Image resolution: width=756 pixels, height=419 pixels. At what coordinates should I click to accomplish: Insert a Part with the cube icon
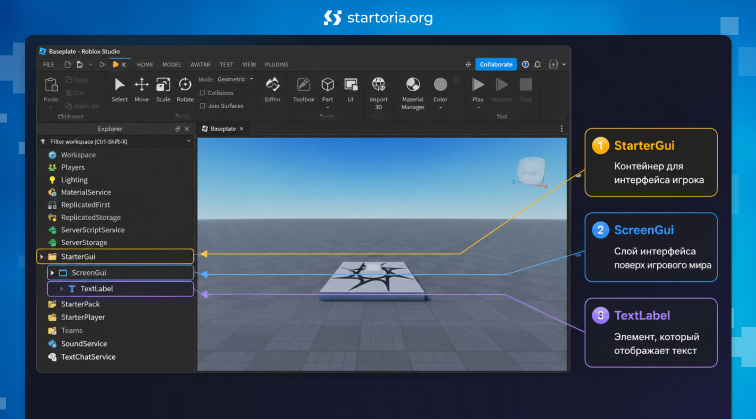pos(327,85)
